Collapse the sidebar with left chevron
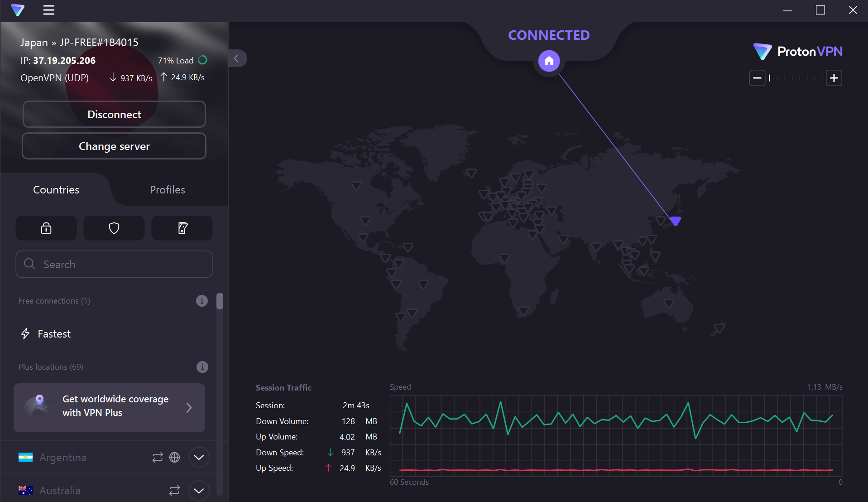This screenshot has width=868, height=502. tap(237, 58)
